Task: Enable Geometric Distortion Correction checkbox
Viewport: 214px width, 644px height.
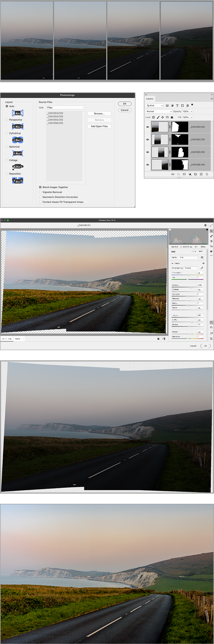Action: 40,197
